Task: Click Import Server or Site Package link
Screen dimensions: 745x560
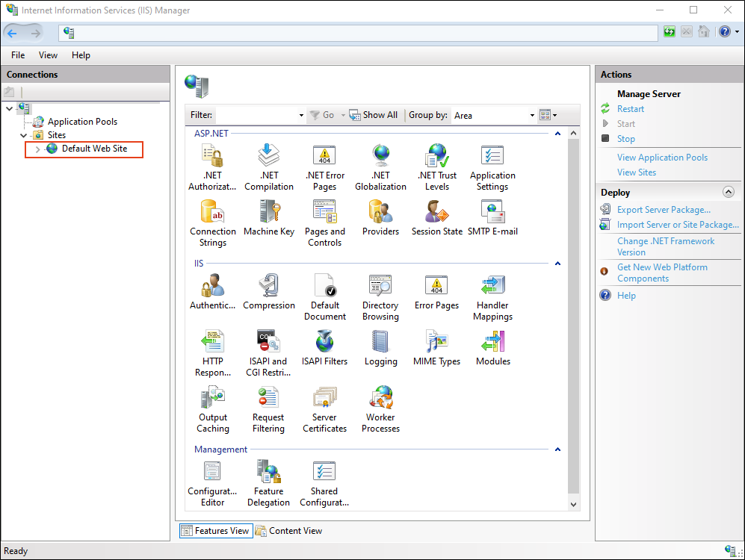Action: click(x=678, y=225)
